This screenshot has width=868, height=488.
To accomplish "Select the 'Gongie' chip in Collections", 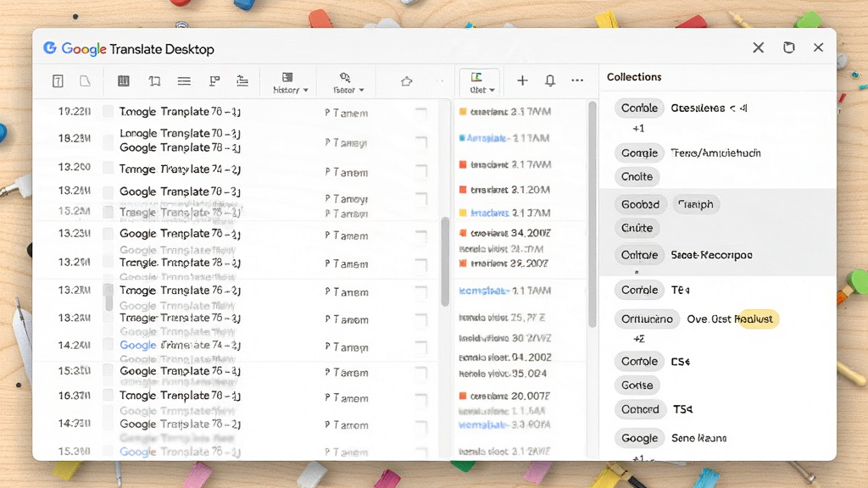I will [639, 152].
